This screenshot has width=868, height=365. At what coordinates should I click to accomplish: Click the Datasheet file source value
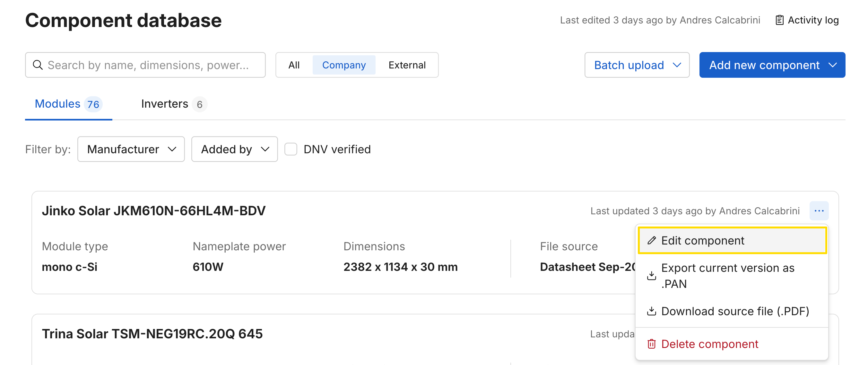587,267
